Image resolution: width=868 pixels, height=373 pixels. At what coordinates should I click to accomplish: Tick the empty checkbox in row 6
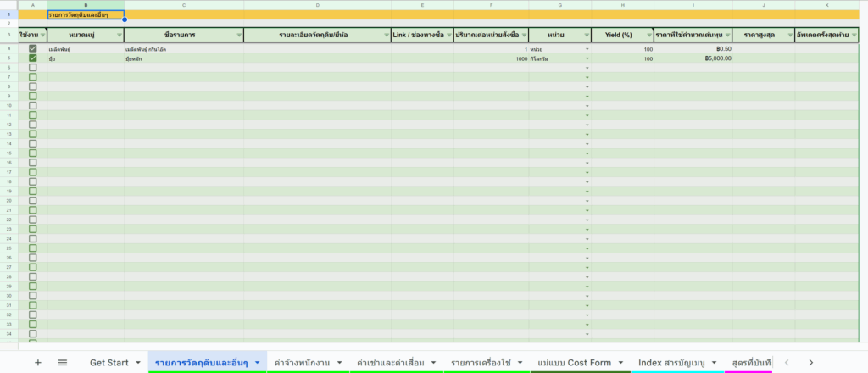click(33, 68)
